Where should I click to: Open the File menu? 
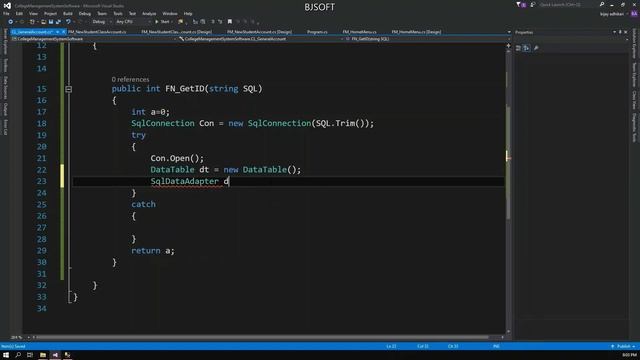pyautogui.click(x=6, y=13)
